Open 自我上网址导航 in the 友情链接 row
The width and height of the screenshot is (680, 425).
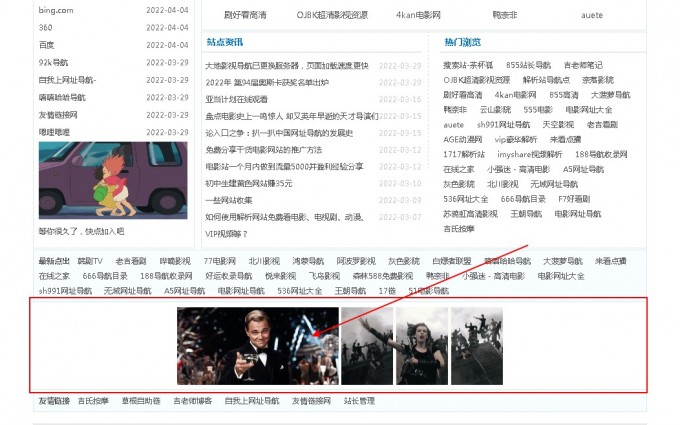pyautogui.click(x=252, y=401)
